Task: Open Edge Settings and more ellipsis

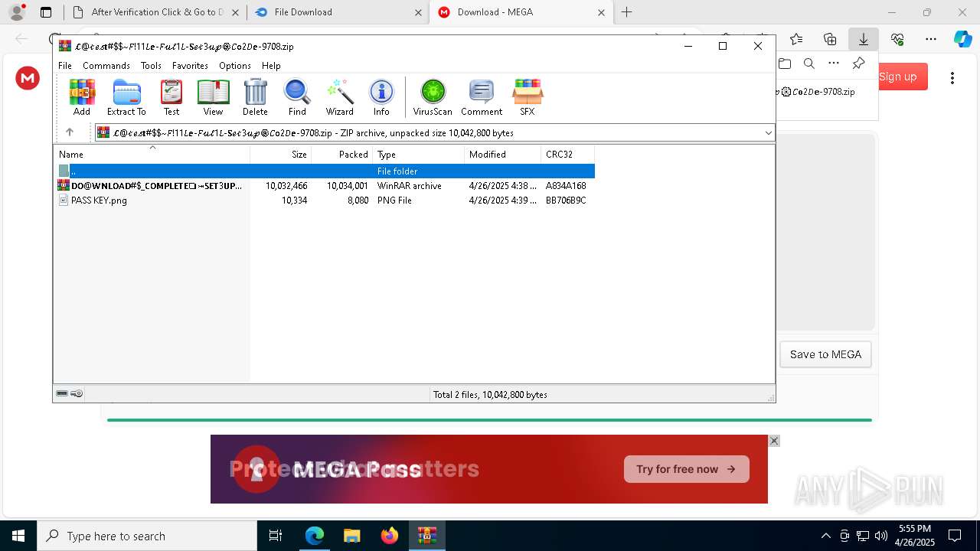Action: tap(931, 39)
